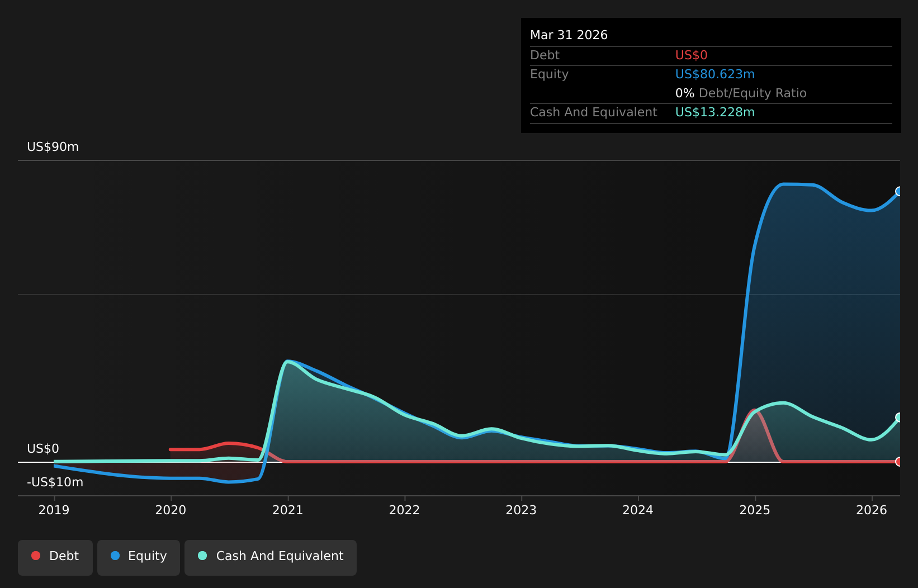Toggle the Equity series legend button

(x=139, y=557)
